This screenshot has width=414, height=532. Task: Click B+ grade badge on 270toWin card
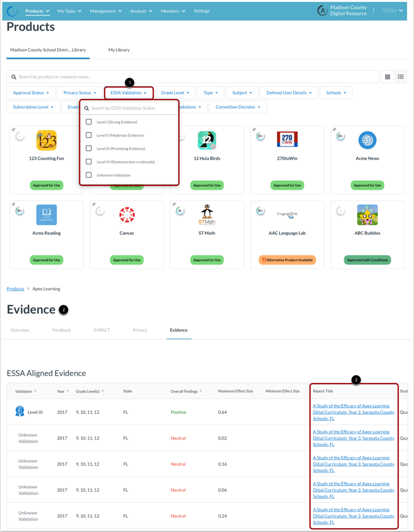point(261,137)
